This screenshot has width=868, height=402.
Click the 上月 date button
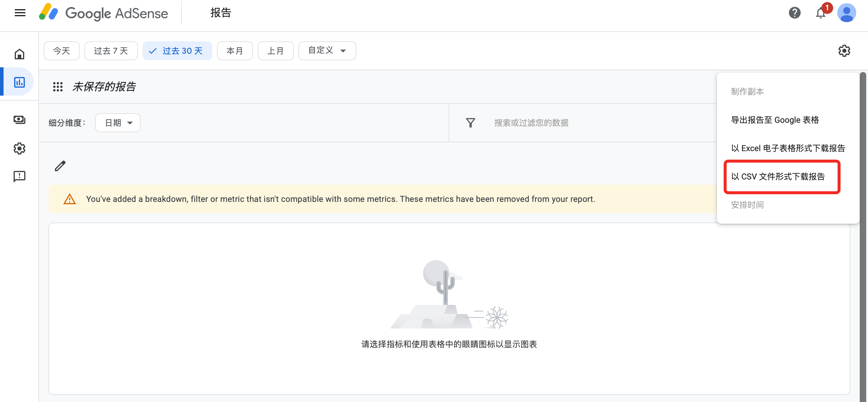coord(275,51)
